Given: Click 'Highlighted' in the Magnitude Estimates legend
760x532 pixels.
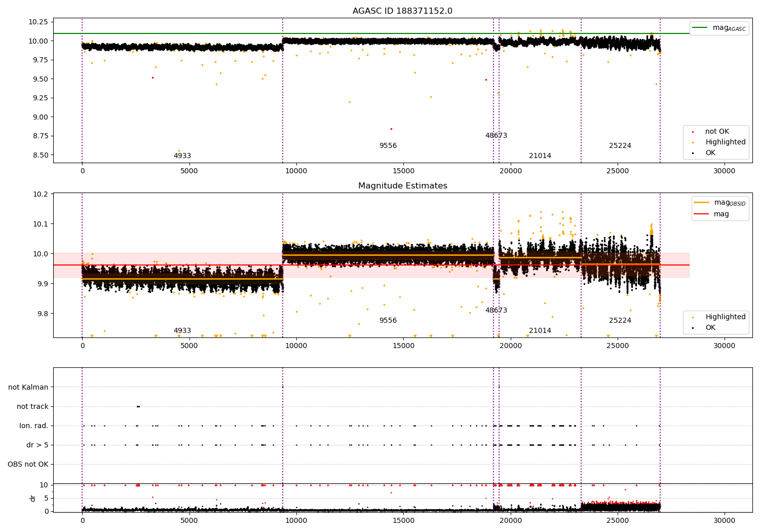Looking at the screenshot, I should 726,317.
